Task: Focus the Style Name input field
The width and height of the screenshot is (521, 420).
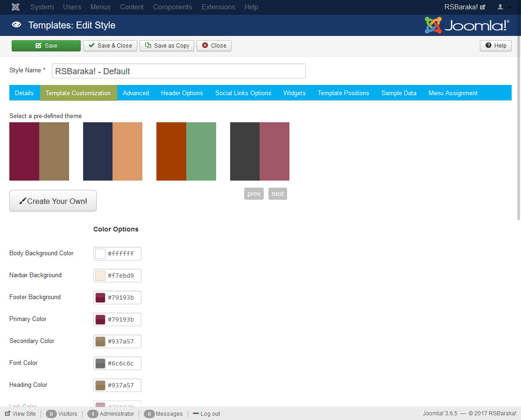Action: point(179,71)
